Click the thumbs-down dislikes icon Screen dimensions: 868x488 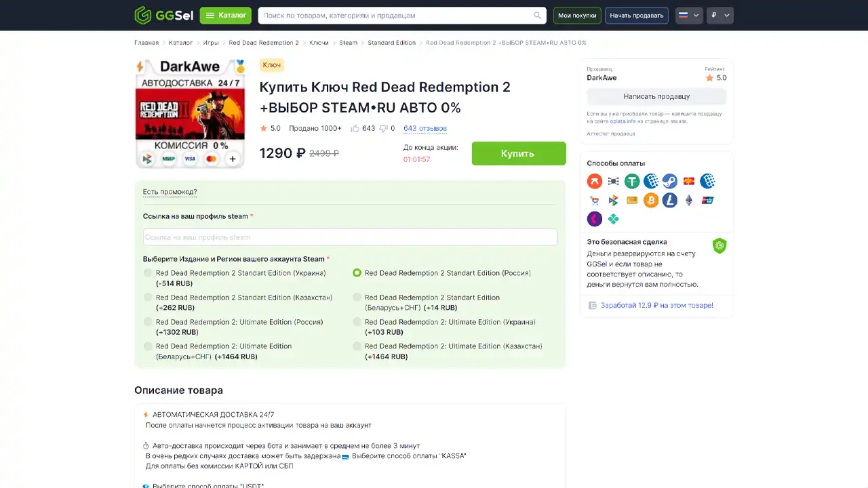(383, 128)
